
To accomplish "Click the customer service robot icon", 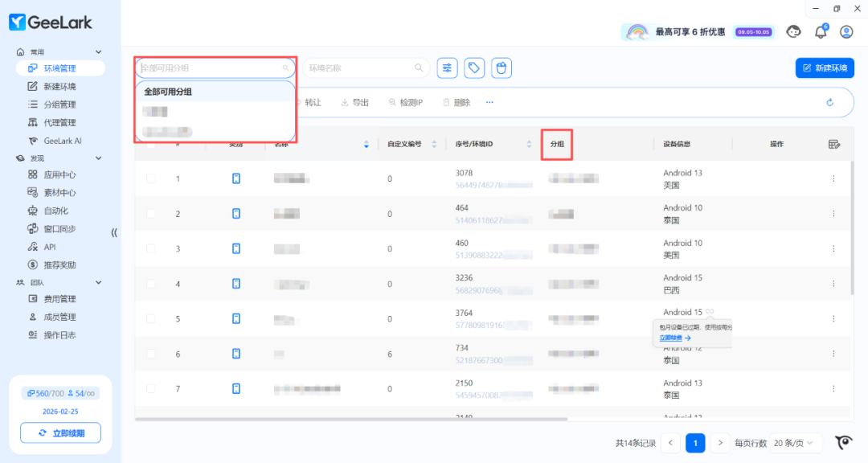I will tap(793, 31).
